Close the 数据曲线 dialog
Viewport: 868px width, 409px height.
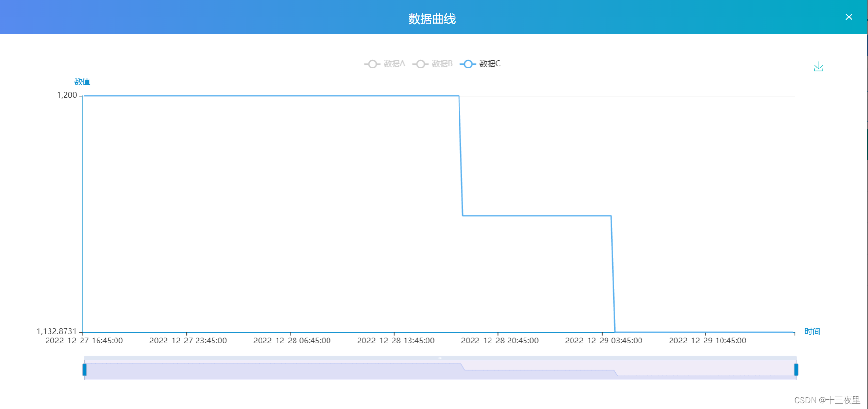[x=849, y=17]
